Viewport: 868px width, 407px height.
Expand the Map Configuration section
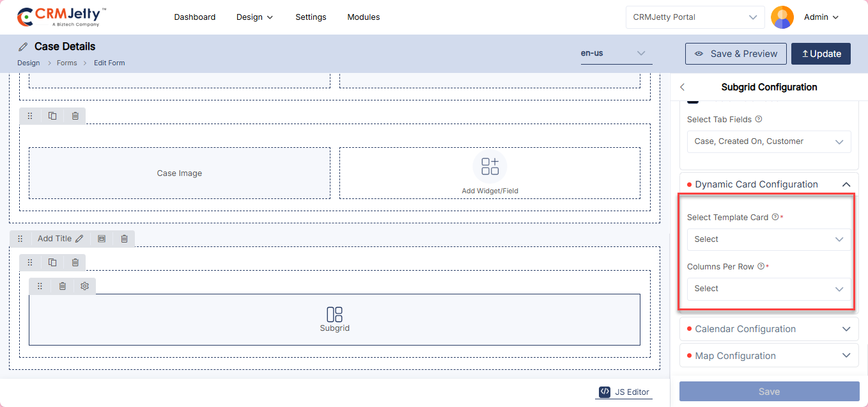[768, 356]
